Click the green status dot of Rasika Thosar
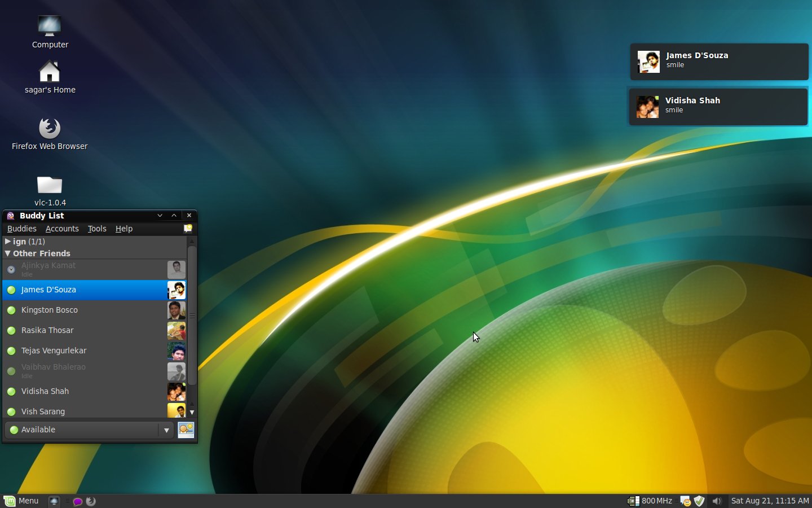 point(11,331)
